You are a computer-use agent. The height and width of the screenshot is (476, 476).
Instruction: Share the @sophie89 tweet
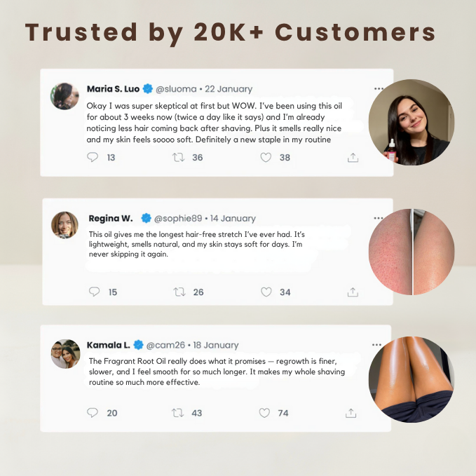tap(353, 292)
